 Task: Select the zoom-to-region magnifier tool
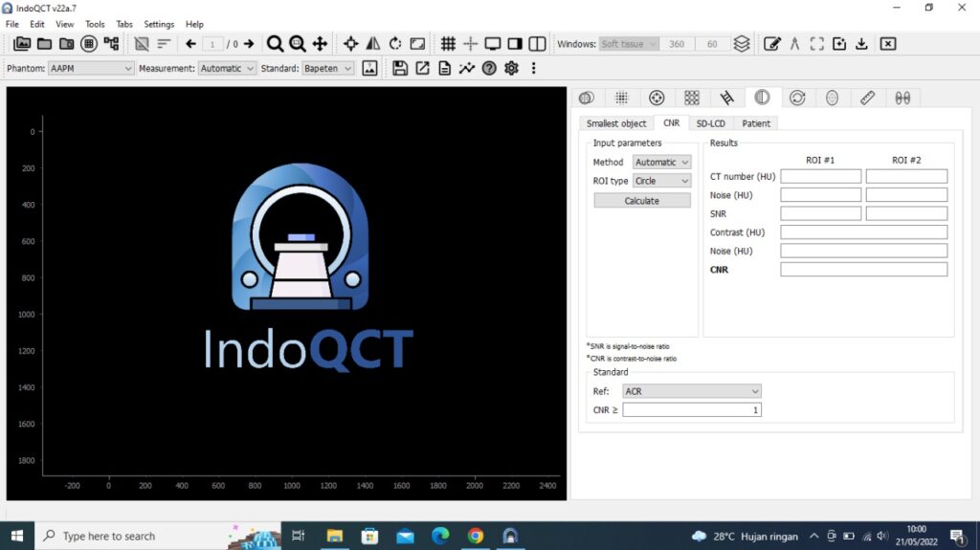(x=298, y=44)
